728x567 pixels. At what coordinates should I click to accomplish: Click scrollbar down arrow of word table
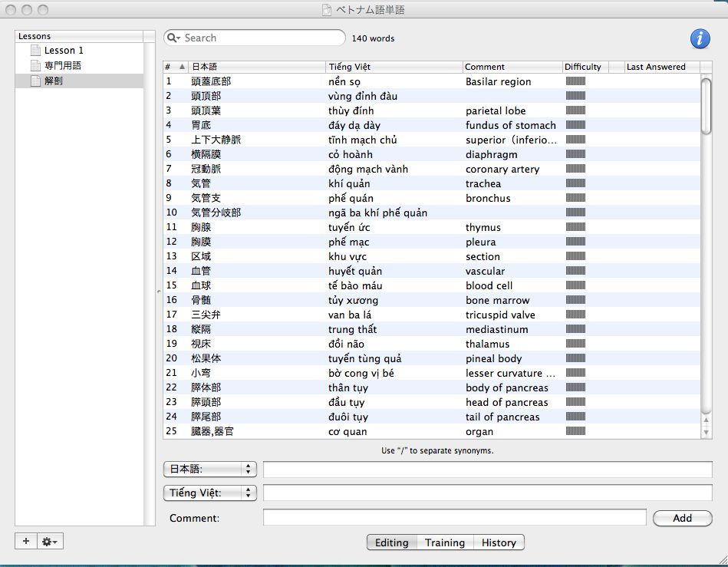click(706, 432)
